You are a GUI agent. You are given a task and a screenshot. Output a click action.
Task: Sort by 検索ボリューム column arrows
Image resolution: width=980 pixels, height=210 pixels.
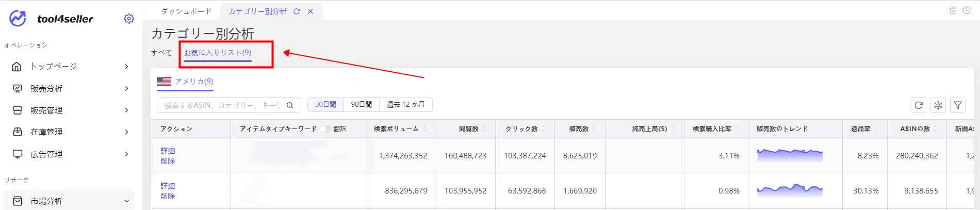point(424,129)
